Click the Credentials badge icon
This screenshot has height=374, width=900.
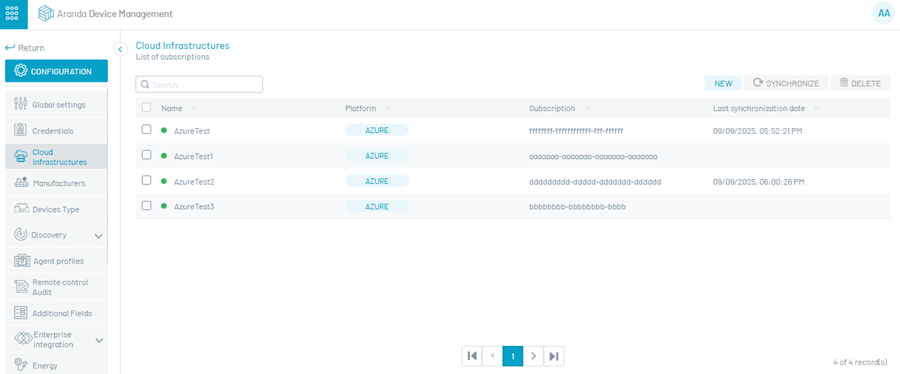[21, 130]
